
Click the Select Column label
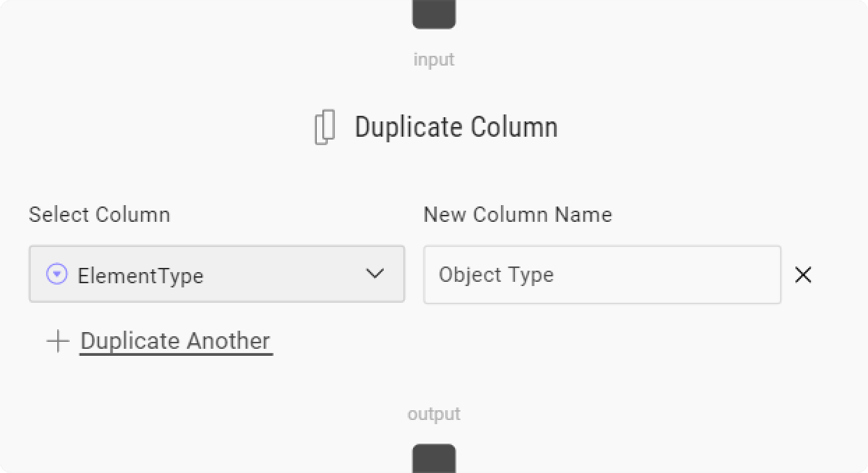(100, 215)
